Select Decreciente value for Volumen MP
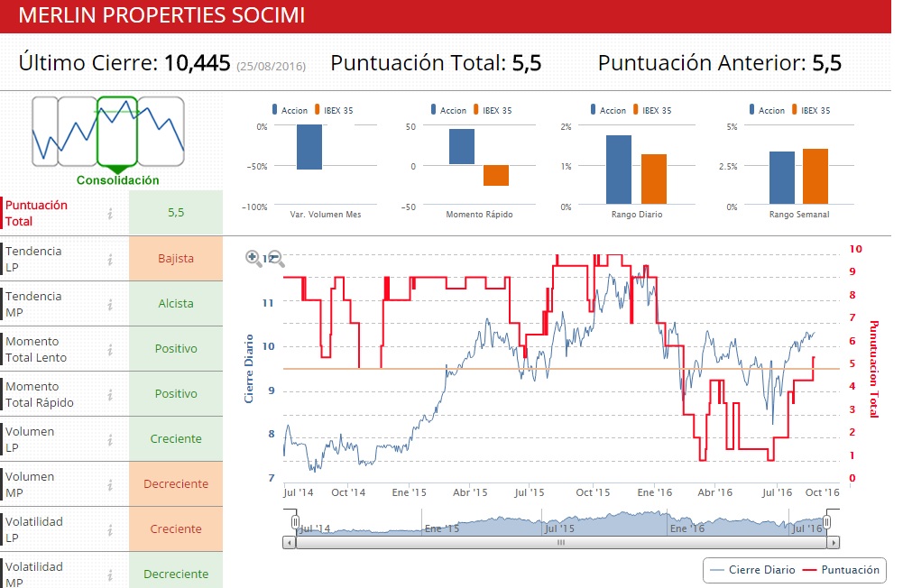 (176, 483)
